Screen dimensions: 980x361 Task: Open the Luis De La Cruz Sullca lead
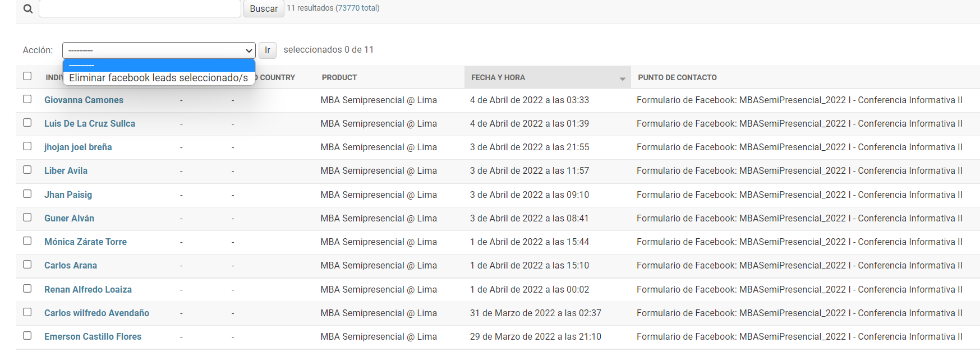pos(90,123)
